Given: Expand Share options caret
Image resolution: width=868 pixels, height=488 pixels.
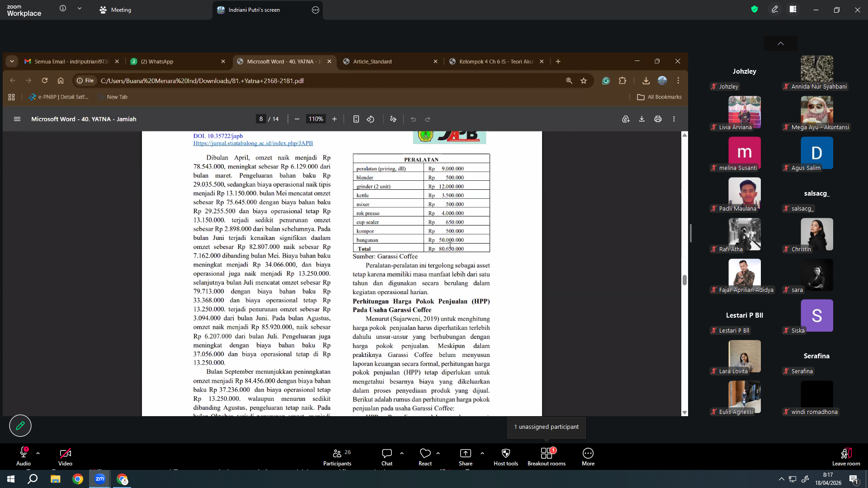Looking at the screenshot, I should coord(482,453).
